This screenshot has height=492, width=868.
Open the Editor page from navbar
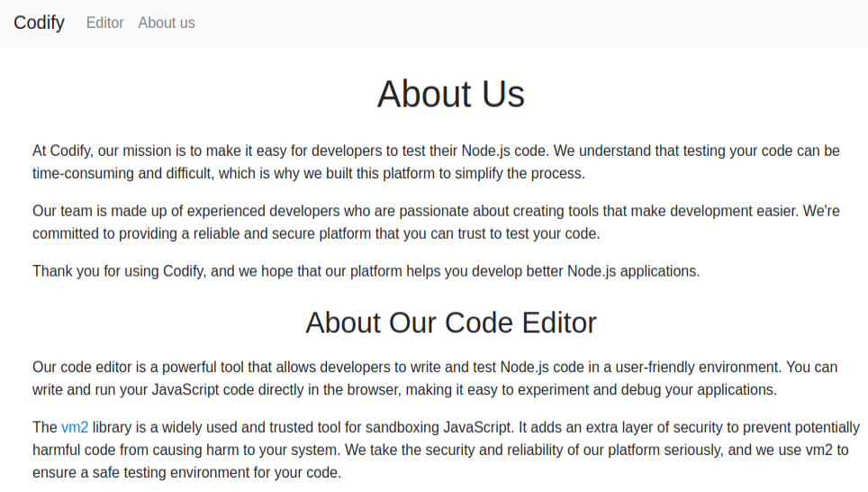click(x=104, y=23)
